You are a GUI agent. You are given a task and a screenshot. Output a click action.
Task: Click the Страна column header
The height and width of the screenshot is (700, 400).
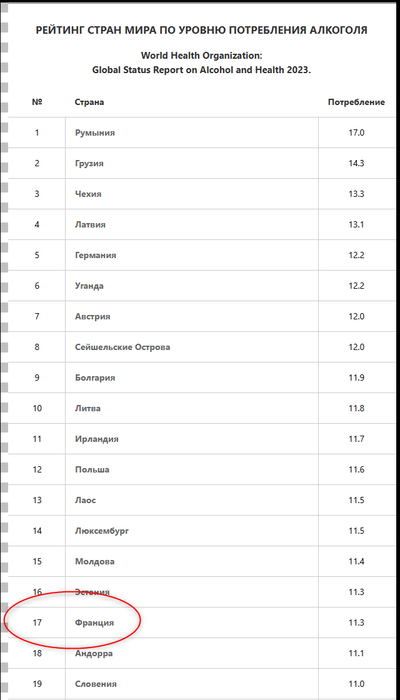click(89, 102)
